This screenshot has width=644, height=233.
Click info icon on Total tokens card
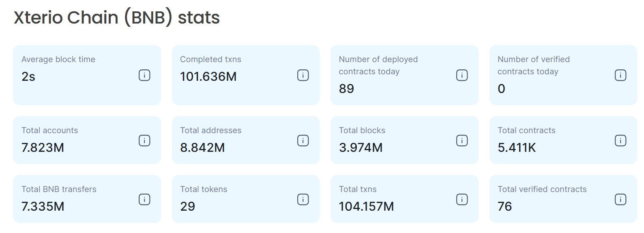[x=303, y=199]
